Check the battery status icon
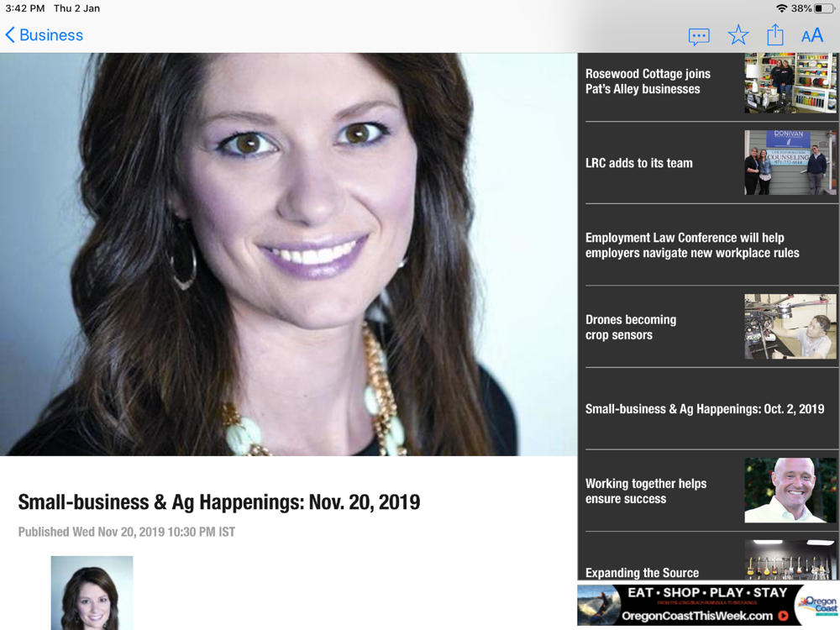 (825, 8)
